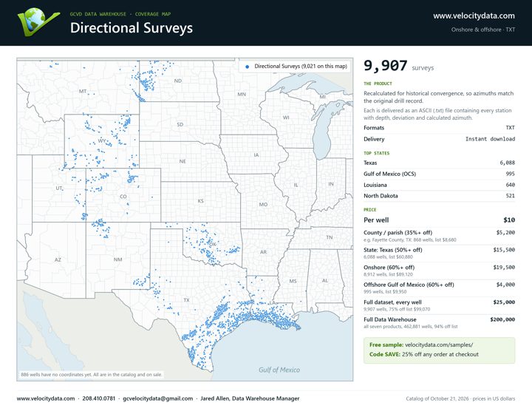
Task: Click the 'PRICE' section heading
Action: pos(370,210)
